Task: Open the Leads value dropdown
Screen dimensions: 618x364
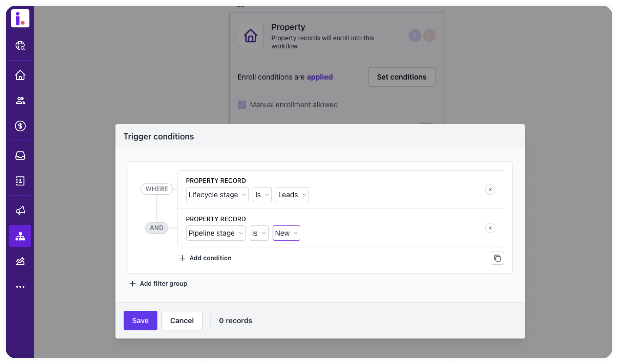Action: (292, 195)
